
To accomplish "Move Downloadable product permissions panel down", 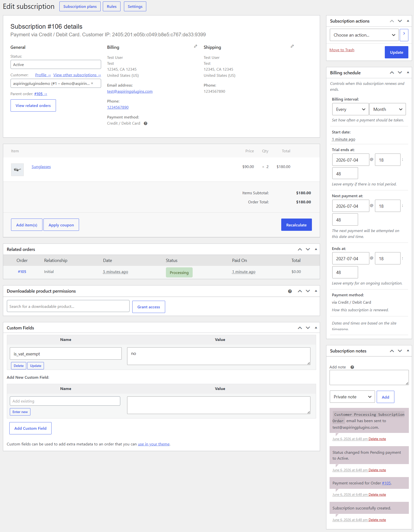I will tap(308, 291).
